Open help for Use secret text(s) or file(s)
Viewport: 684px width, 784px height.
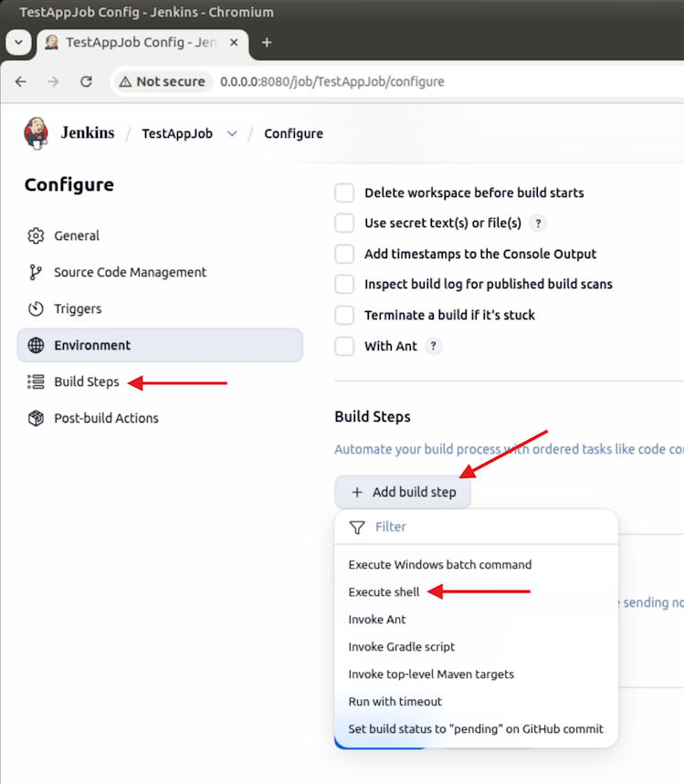(538, 223)
